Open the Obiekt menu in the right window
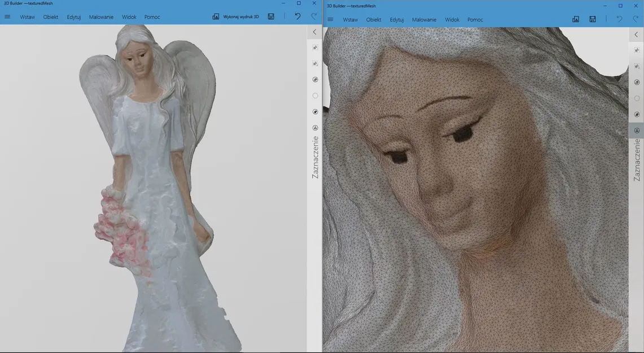 (373, 19)
